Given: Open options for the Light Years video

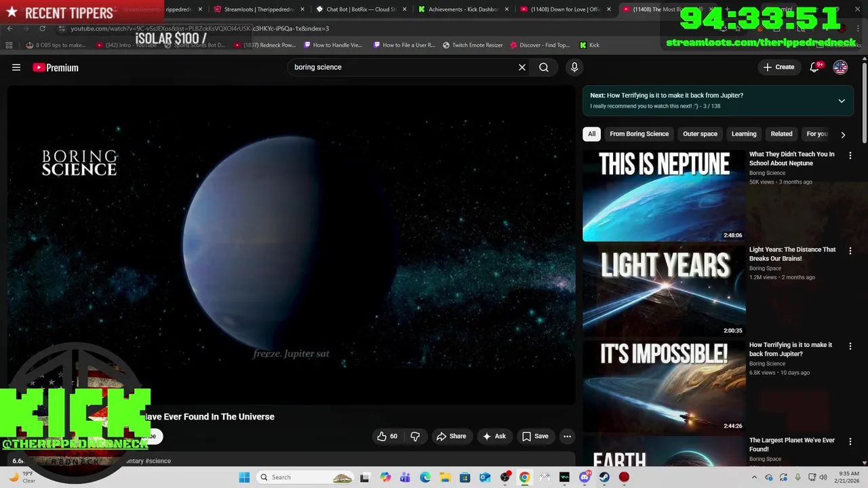Looking at the screenshot, I should (850, 251).
